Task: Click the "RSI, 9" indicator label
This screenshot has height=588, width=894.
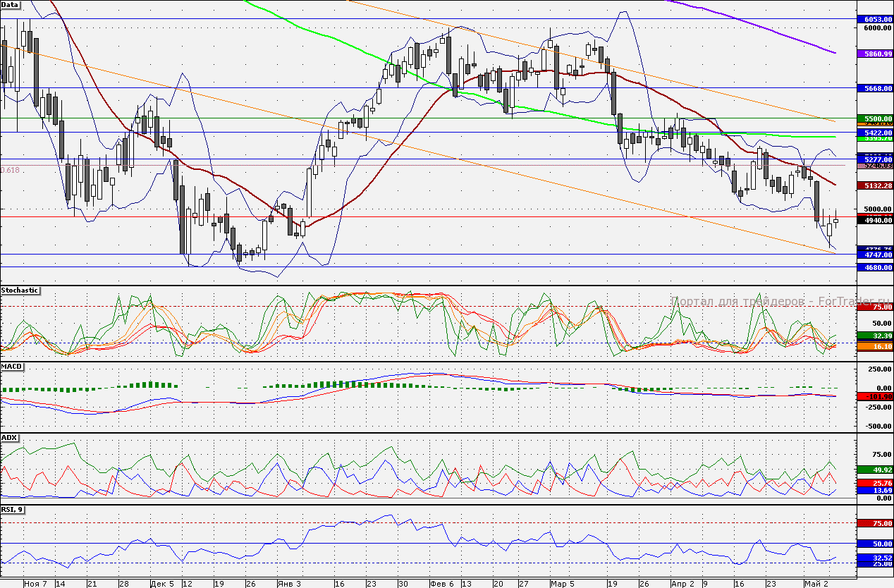Action: coord(13,510)
